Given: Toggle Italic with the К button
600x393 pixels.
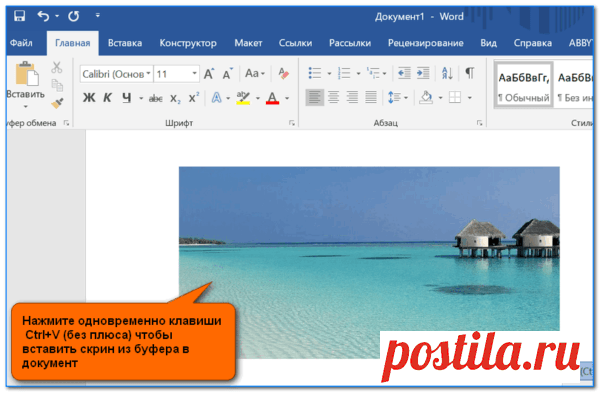Looking at the screenshot, I should click(108, 98).
